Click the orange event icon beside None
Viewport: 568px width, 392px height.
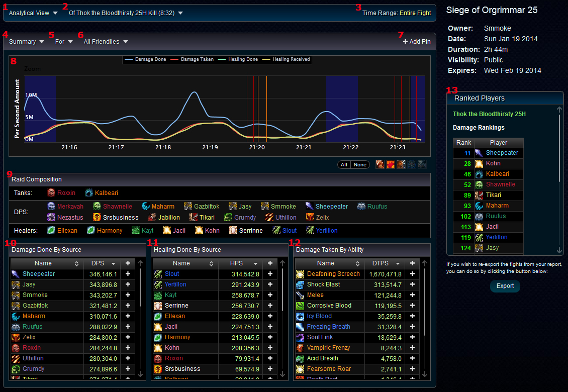click(x=391, y=165)
